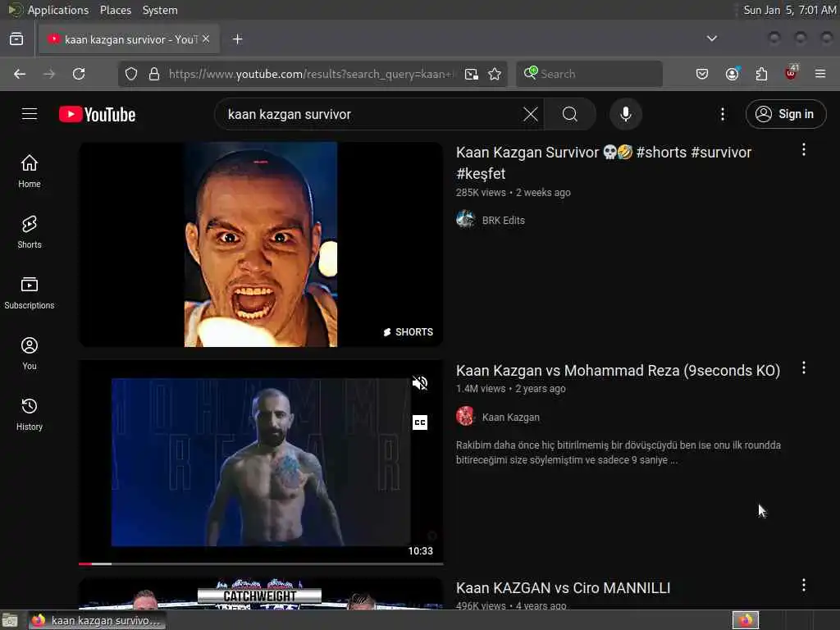Open the BRK Edits channel avatar
The image size is (840, 630).
click(465, 220)
